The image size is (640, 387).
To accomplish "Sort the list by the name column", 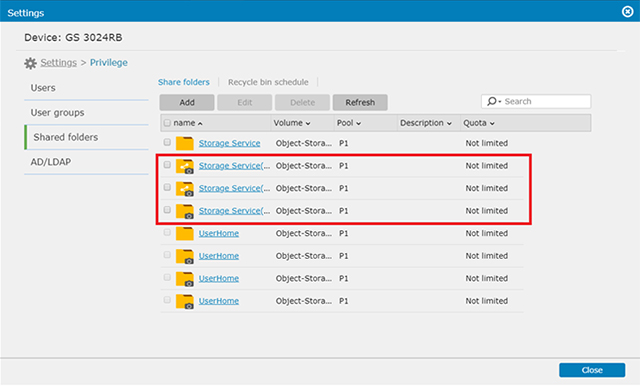I will [188, 123].
